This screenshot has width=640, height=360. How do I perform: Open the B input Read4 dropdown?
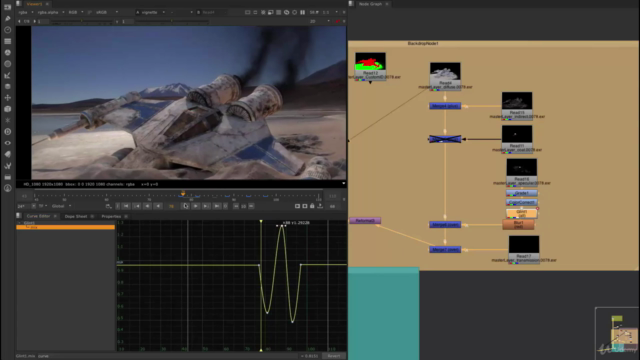pos(212,13)
